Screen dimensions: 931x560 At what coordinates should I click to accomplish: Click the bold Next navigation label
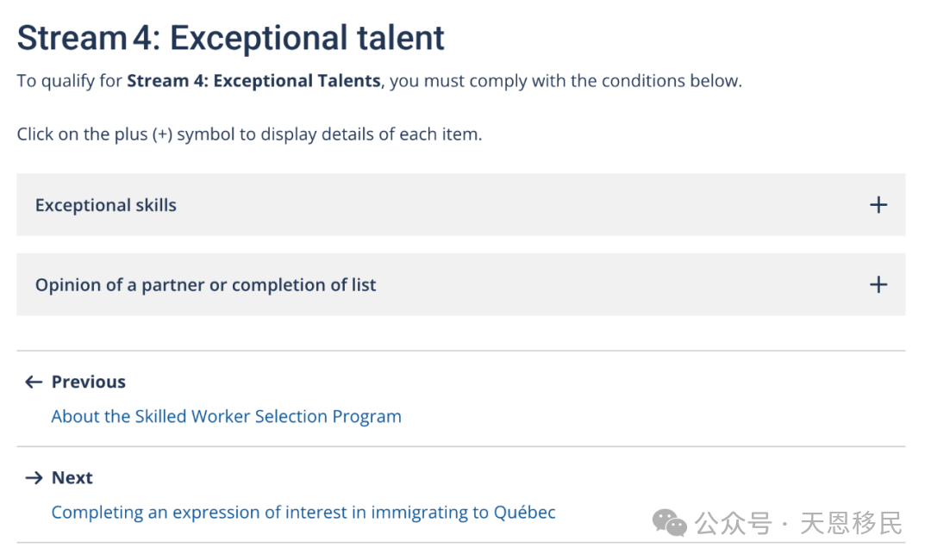click(x=72, y=477)
